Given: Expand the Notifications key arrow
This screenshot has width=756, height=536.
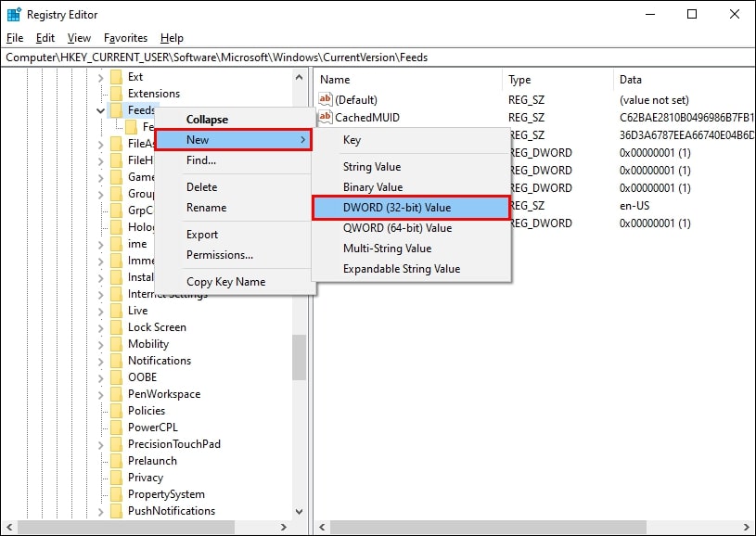Looking at the screenshot, I should (x=100, y=361).
